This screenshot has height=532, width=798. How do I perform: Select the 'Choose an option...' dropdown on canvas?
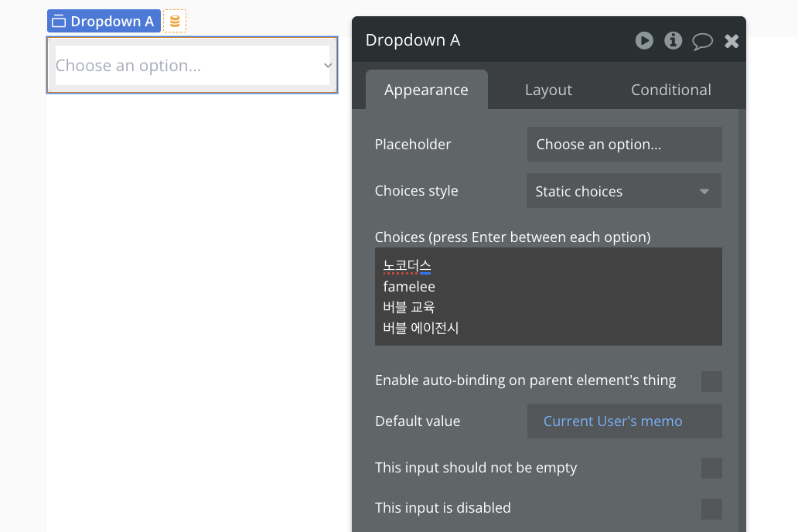[186, 66]
